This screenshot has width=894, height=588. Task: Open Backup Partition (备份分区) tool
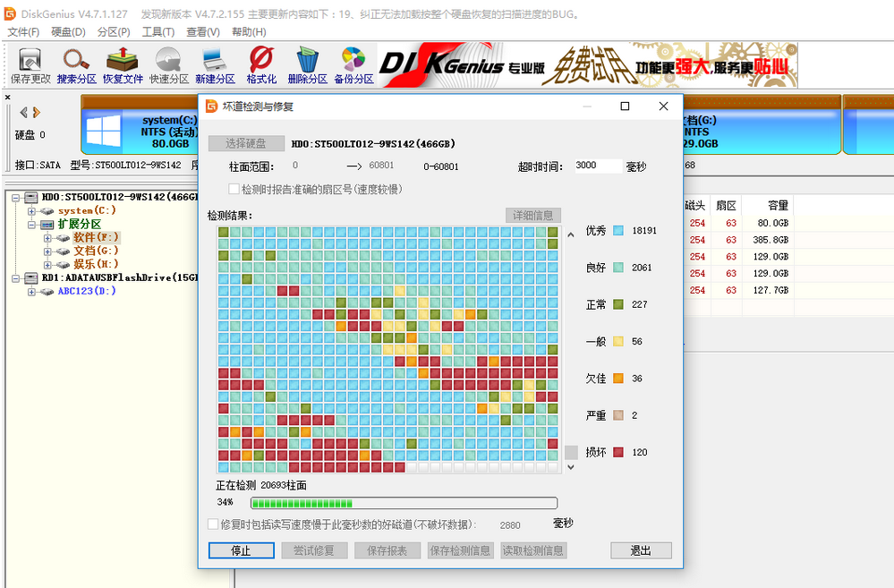[353, 65]
